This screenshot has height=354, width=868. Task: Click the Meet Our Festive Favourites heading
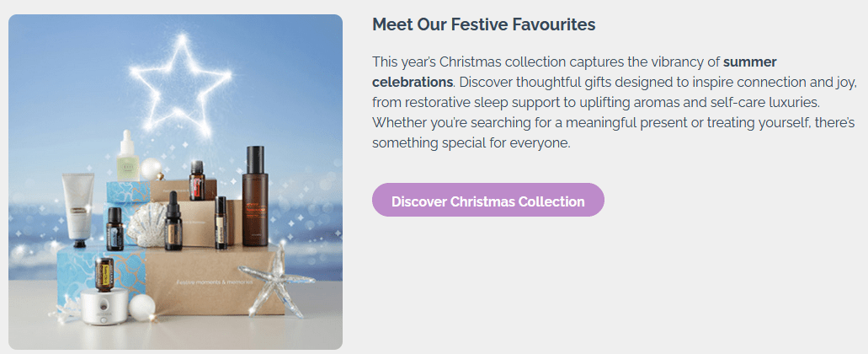(483, 24)
